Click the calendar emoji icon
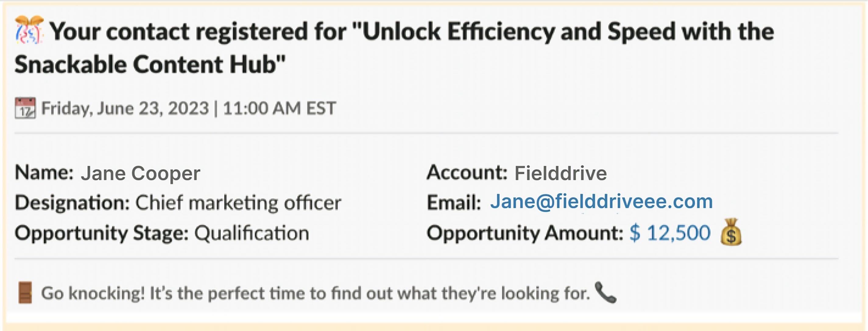868x331 pixels. (x=25, y=108)
